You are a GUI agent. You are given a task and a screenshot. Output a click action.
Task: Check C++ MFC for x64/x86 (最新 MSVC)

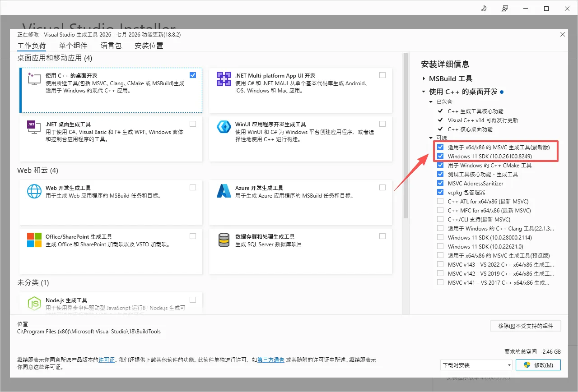click(x=440, y=210)
